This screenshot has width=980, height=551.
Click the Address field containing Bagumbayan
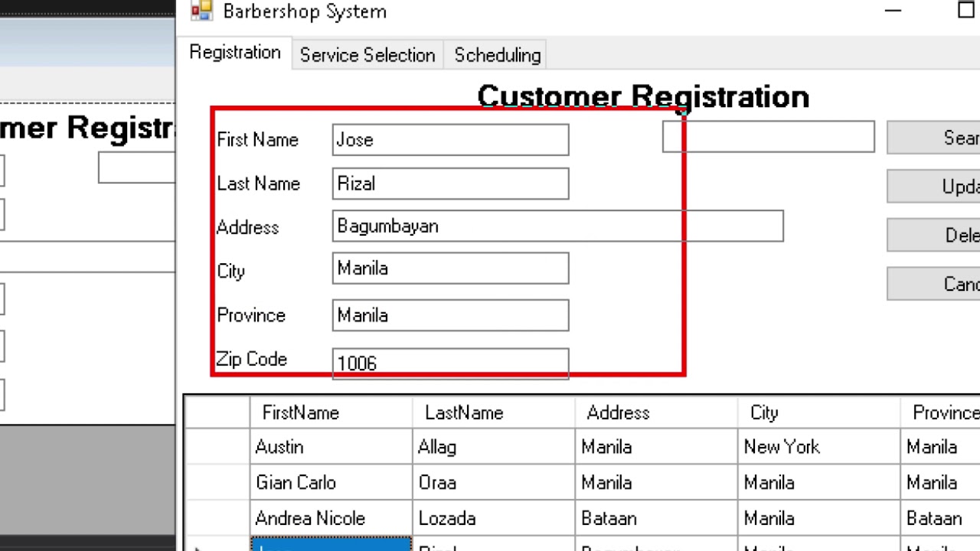click(x=557, y=227)
